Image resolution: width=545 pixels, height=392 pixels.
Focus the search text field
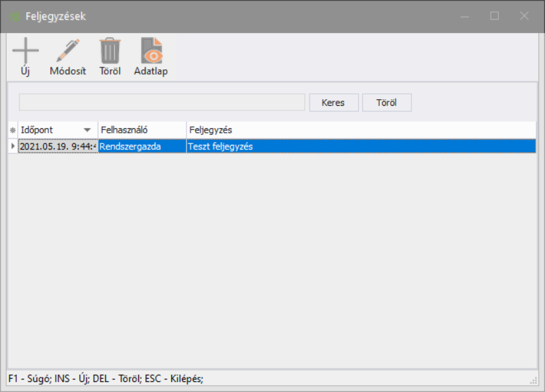[x=161, y=102]
